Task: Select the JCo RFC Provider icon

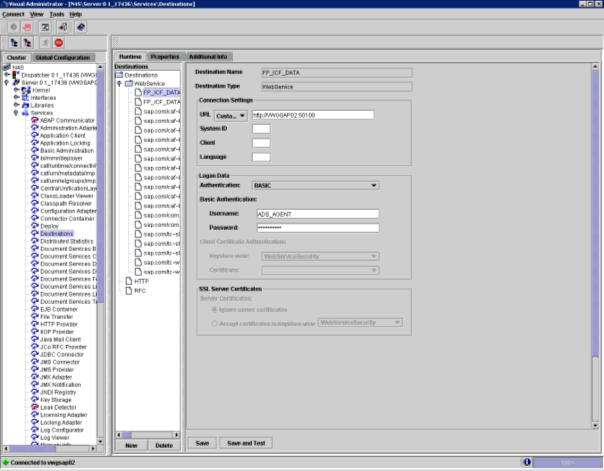Action: [x=35, y=347]
